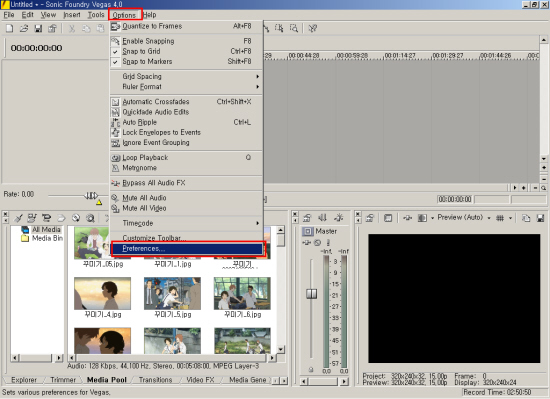Toggle Lock Envelopes to Events
The height and width of the screenshot is (399, 550).
point(186,132)
